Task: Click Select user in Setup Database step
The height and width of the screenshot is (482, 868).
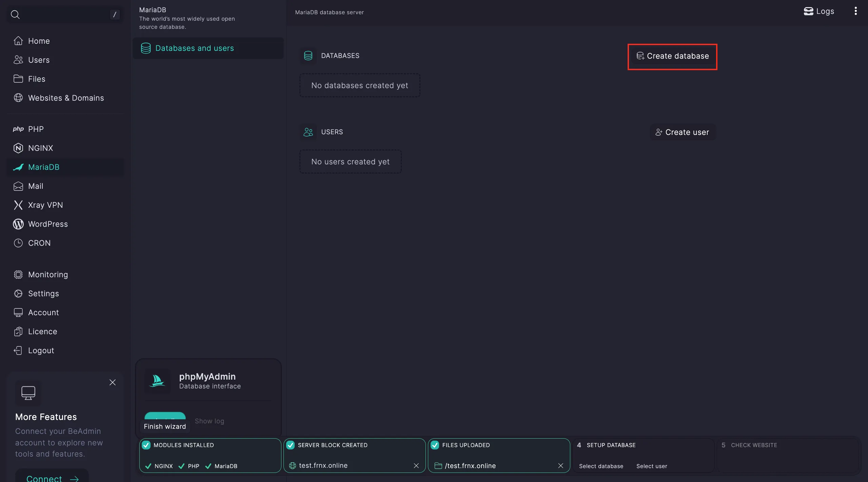Action: click(652, 466)
